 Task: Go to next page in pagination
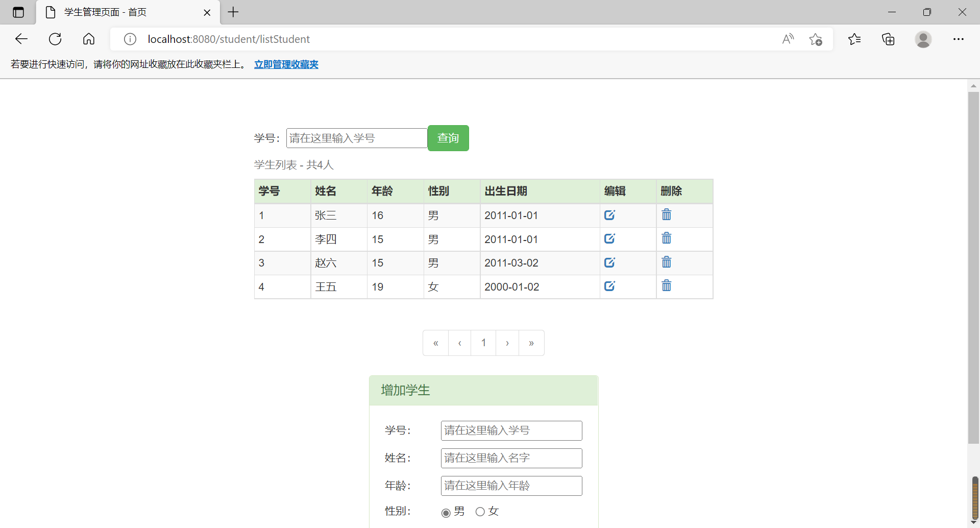507,343
